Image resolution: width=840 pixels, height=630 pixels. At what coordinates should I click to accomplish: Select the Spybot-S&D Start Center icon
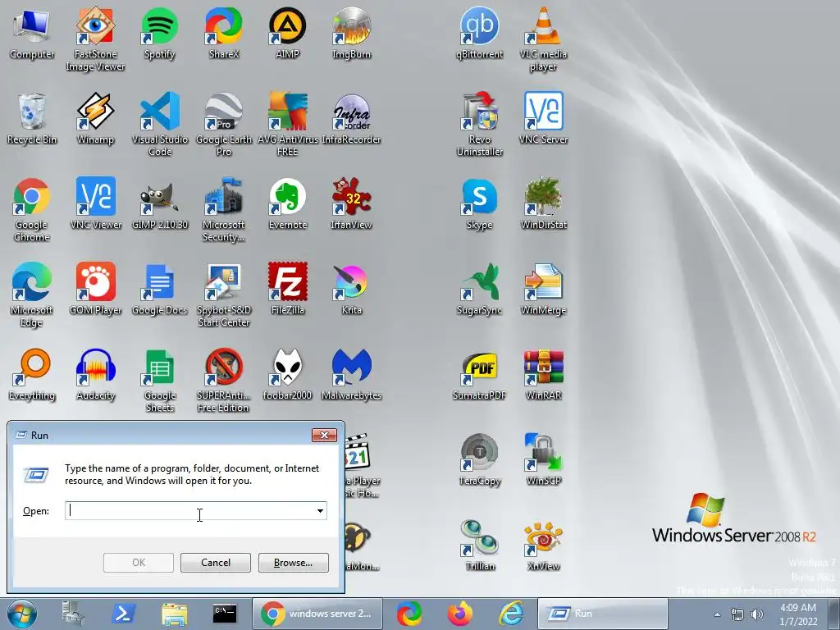click(223, 294)
